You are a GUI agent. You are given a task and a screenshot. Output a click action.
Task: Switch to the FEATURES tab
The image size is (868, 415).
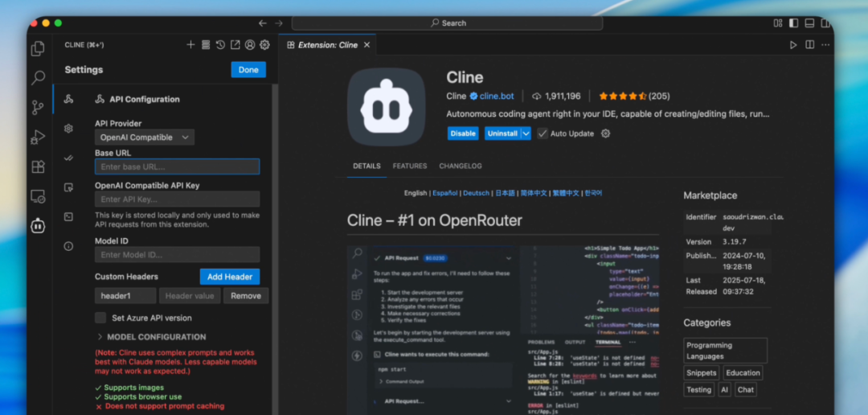410,166
